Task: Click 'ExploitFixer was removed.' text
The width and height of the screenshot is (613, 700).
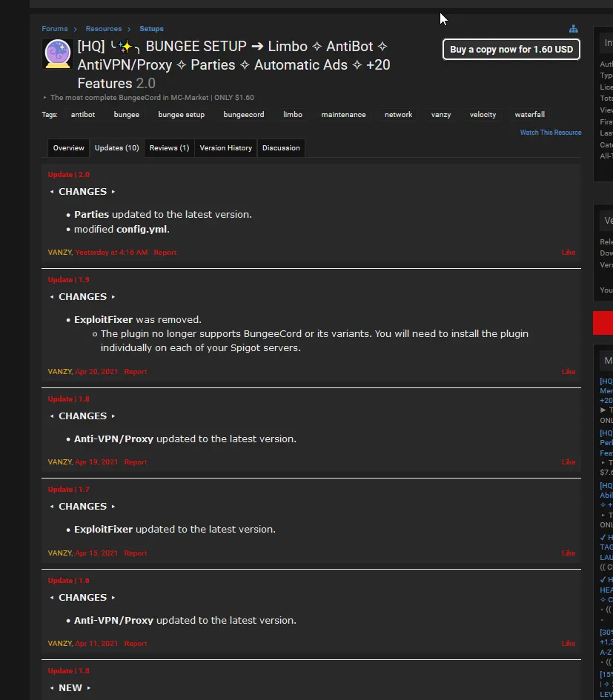Action: pyautogui.click(x=138, y=320)
